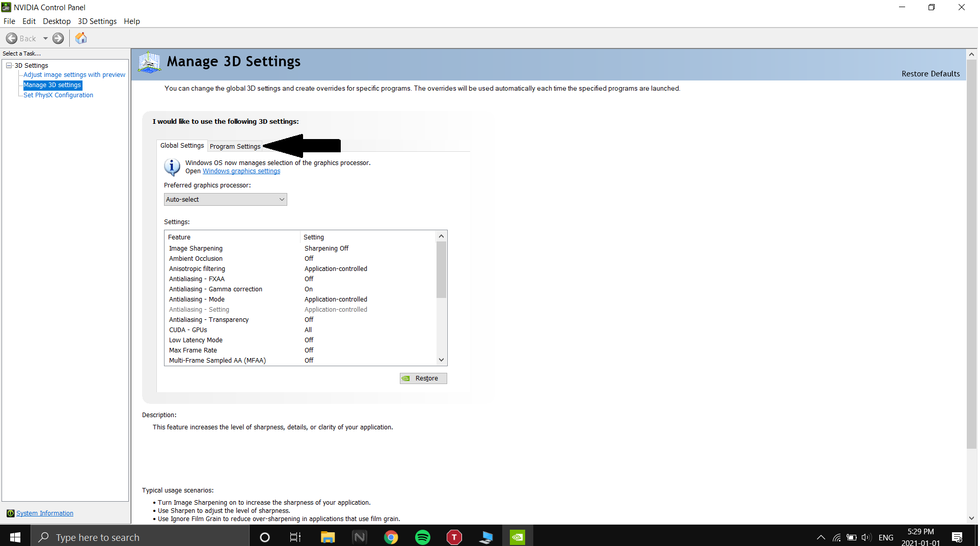Select Set PhysX Configuration task
Viewport: 980px width, 546px height.
(58, 95)
